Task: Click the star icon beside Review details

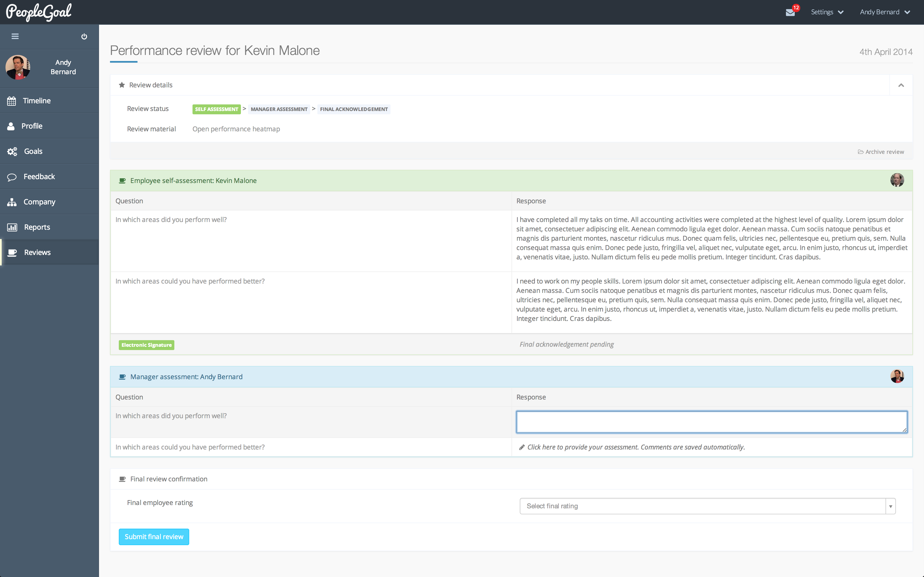Action: pos(122,85)
